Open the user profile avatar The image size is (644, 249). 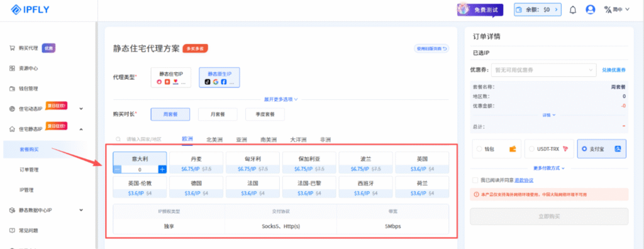point(591,10)
